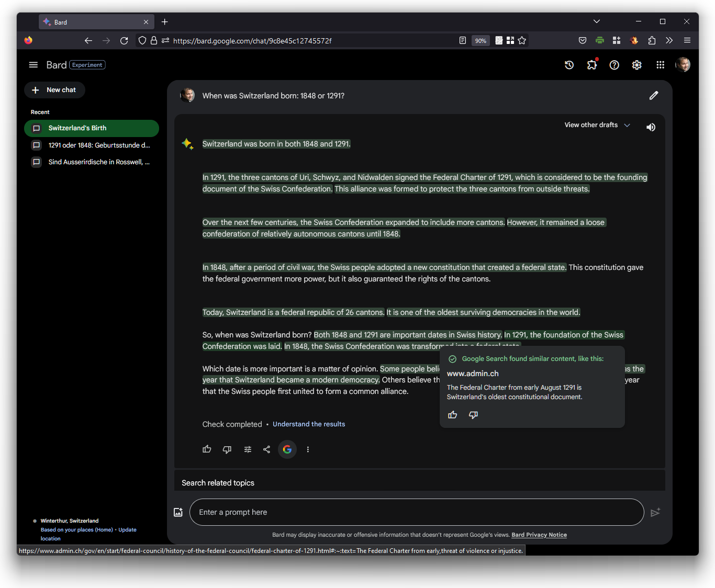Image resolution: width=715 pixels, height=588 pixels.
Task: Select Switzerland's Birth chat
Action: (x=92, y=128)
